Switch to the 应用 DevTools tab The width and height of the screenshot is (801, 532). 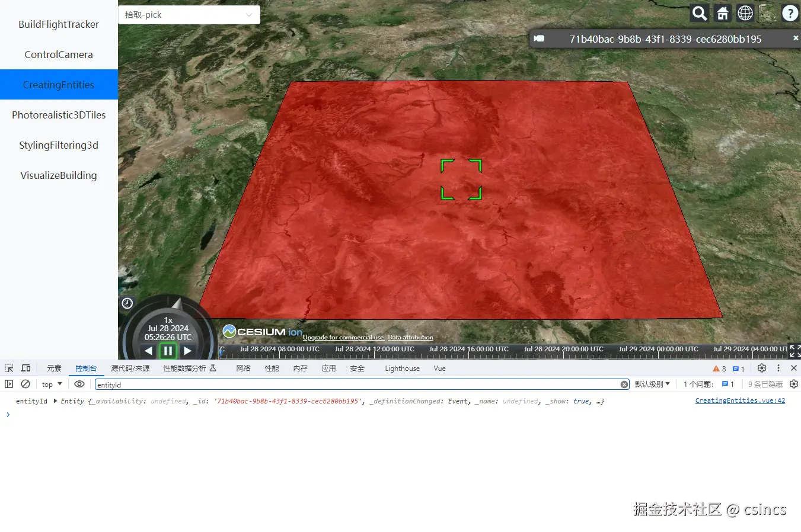click(x=328, y=368)
